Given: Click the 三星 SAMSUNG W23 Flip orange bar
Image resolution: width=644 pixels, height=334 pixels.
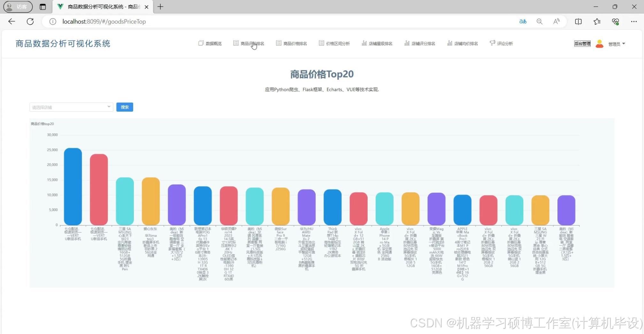Looking at the screenshot, I should [540, 210].
